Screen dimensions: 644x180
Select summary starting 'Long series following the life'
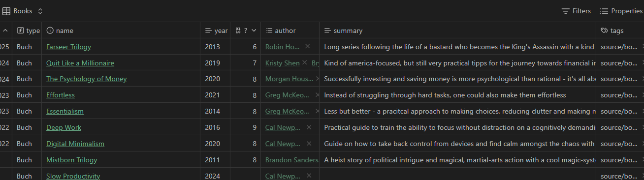458,47
